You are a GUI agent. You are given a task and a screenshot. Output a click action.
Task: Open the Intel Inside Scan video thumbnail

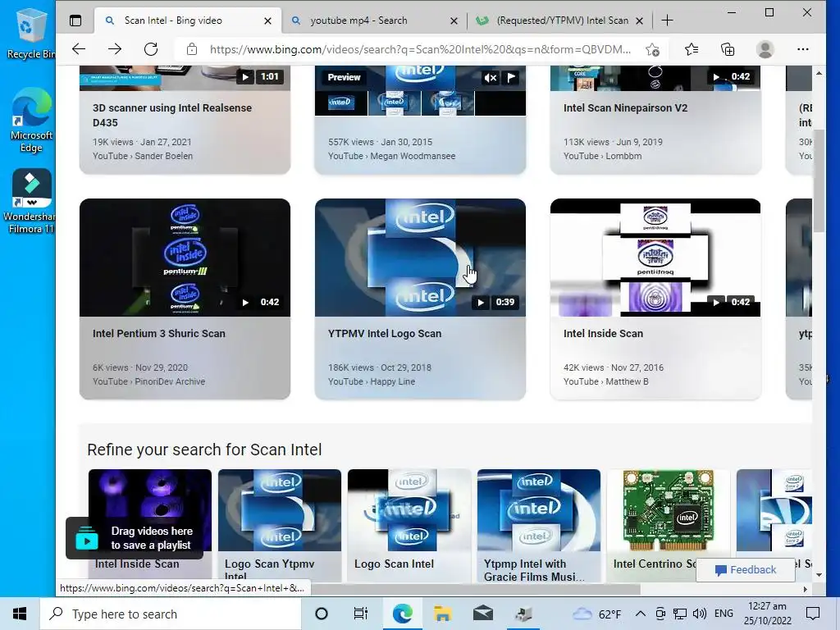pyautogui.click(x=655, y=258)
